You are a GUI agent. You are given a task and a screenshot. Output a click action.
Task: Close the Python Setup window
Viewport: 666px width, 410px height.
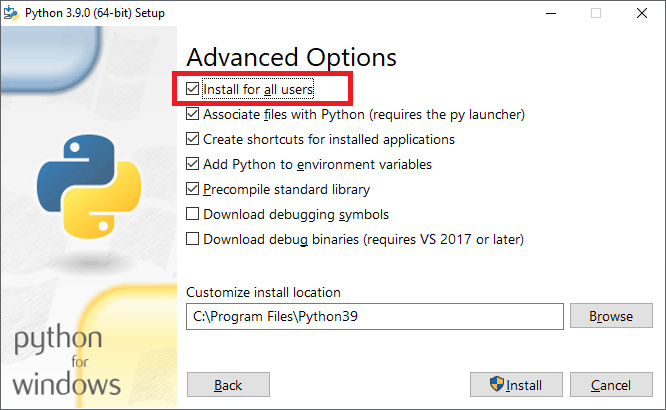point(642,13)
